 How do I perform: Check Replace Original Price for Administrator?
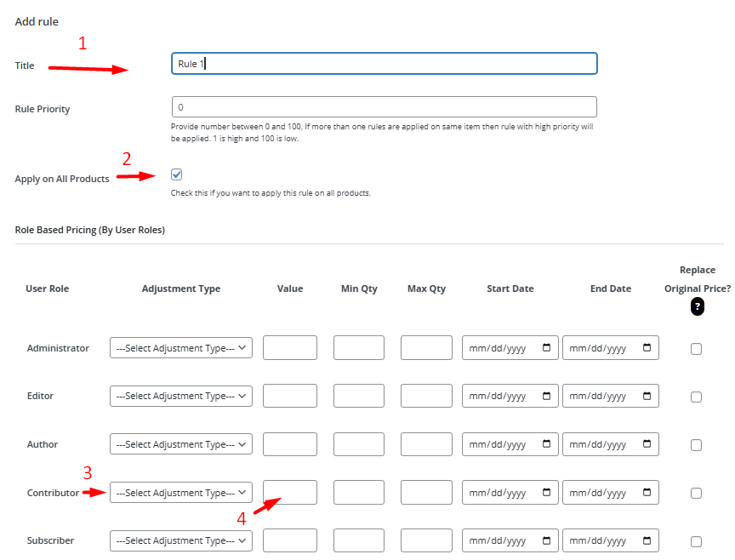[696, 348]
